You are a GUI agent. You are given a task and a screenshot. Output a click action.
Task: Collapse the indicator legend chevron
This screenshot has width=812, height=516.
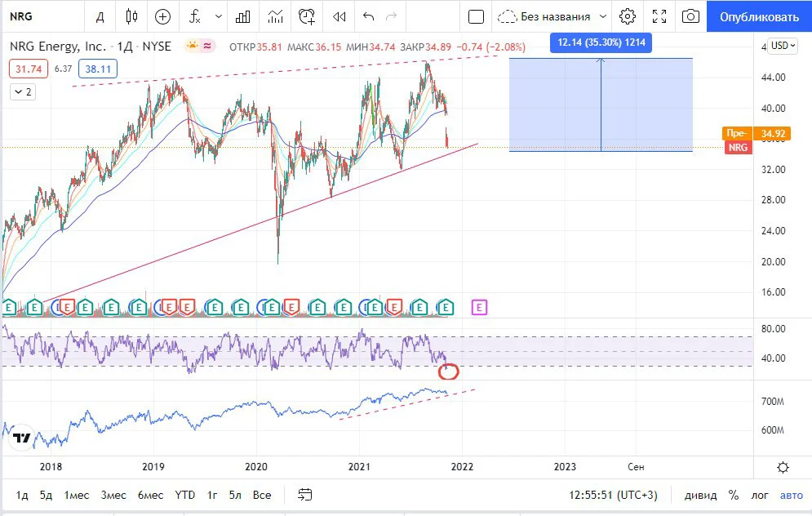[23, 91]
